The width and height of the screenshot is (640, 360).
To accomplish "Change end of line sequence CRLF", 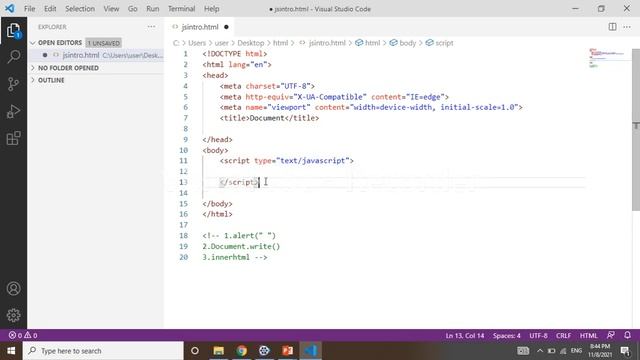I will (x=563, y=336).
